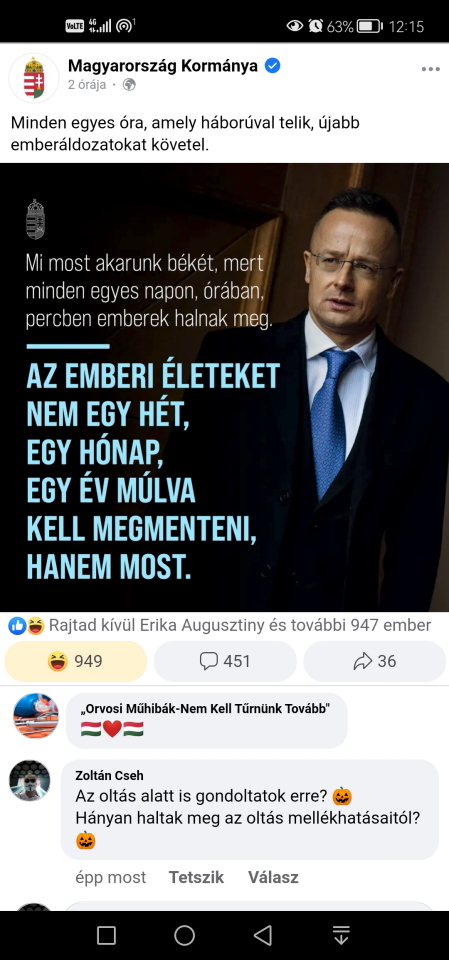The image size is (449, 960).
Task: Tap the Android square recent apps button
Action: (107, 936)
